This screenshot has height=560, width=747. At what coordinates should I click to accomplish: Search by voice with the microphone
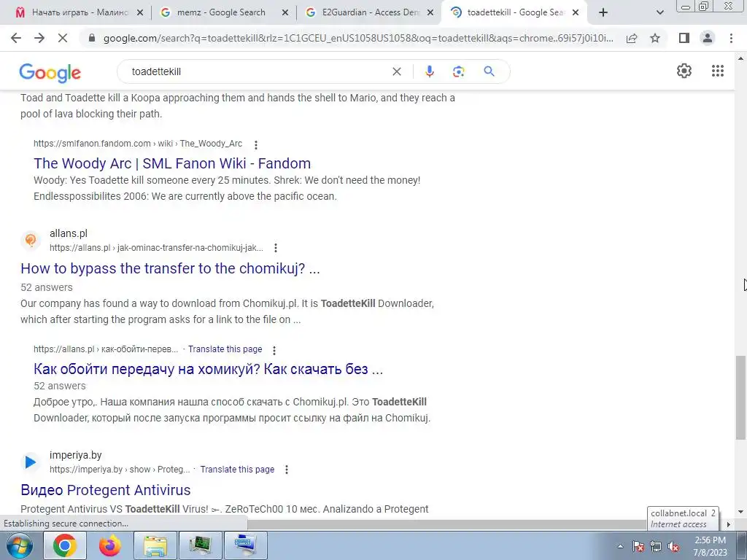[x=429, y=71]
